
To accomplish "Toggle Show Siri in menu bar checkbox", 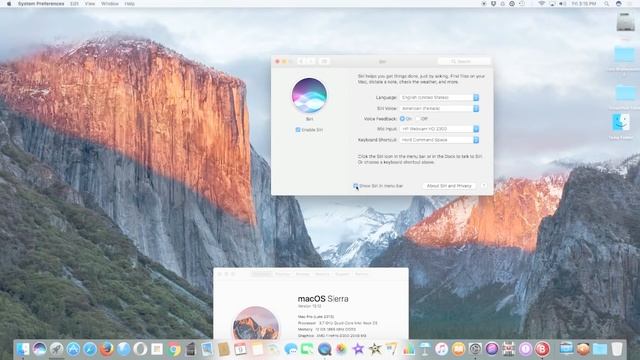I will pyautogui.click(x=356, y=186).
